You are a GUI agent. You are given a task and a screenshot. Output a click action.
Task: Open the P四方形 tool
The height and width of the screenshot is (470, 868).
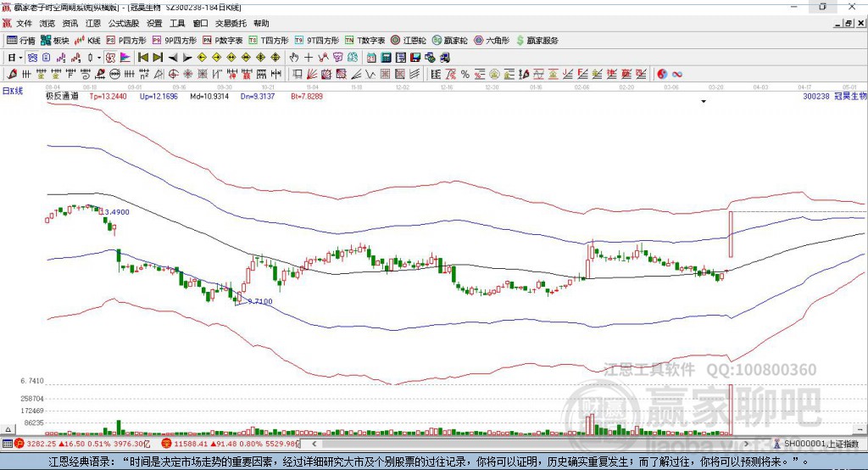coord(126,41)
